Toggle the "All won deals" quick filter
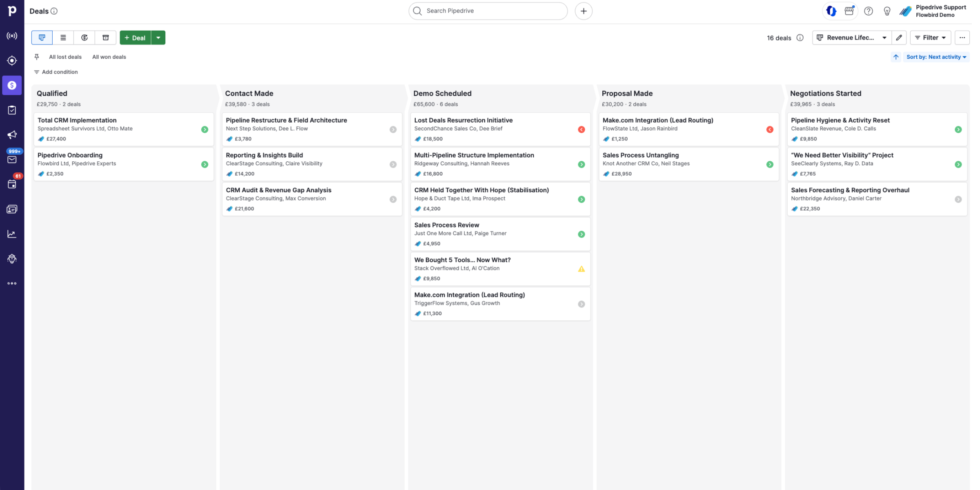Screen dimensions: 980x490 coord(109,57)
